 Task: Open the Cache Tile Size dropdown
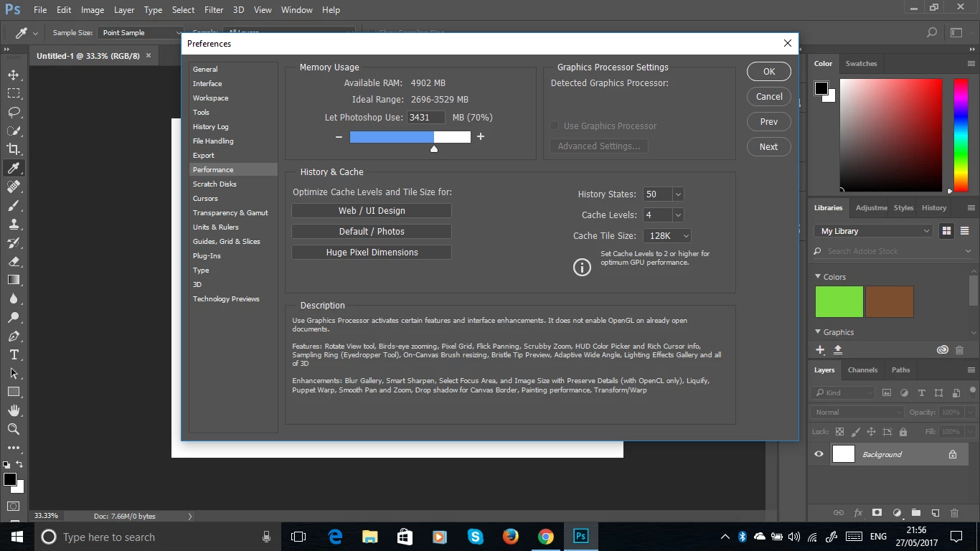(668, 236)
